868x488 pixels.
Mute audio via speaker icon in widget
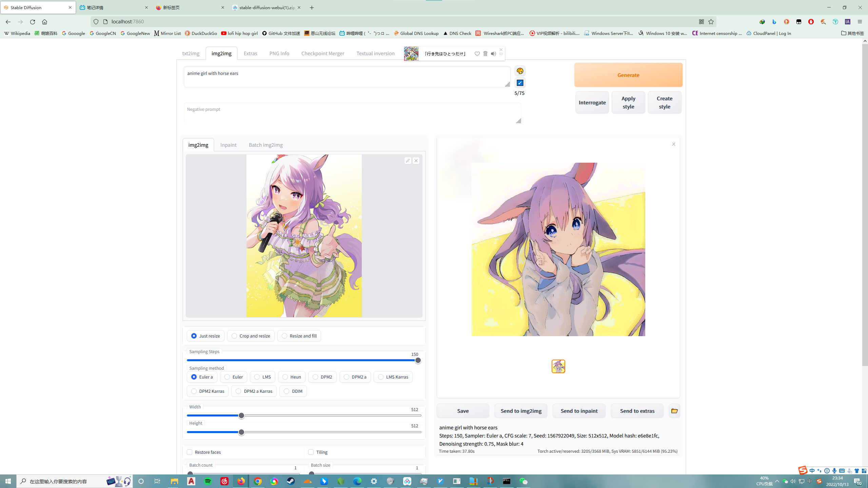point(493,54)
